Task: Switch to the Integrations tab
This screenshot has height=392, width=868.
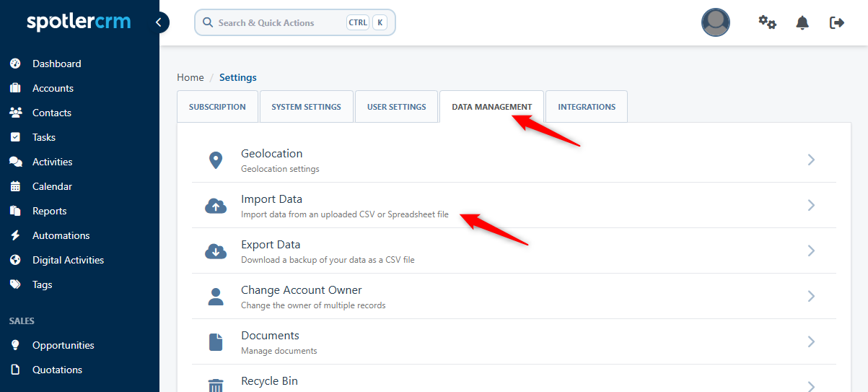Action: click(587, 107)
